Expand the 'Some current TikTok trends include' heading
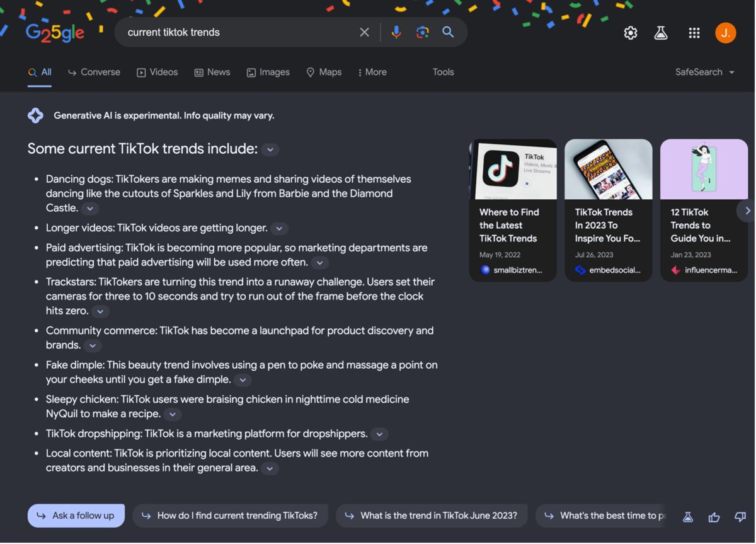756x544 pixels. coord(270,149)
